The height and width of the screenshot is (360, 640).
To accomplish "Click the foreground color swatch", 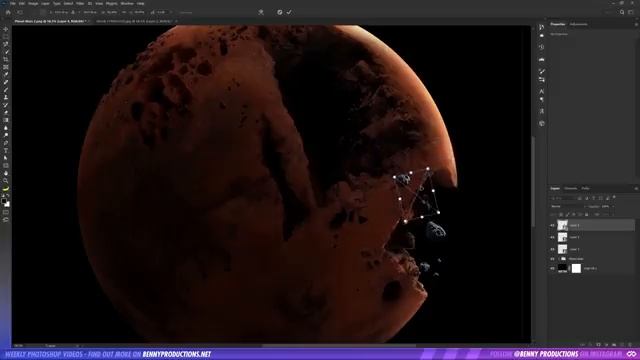I will [x=4, y=201].
